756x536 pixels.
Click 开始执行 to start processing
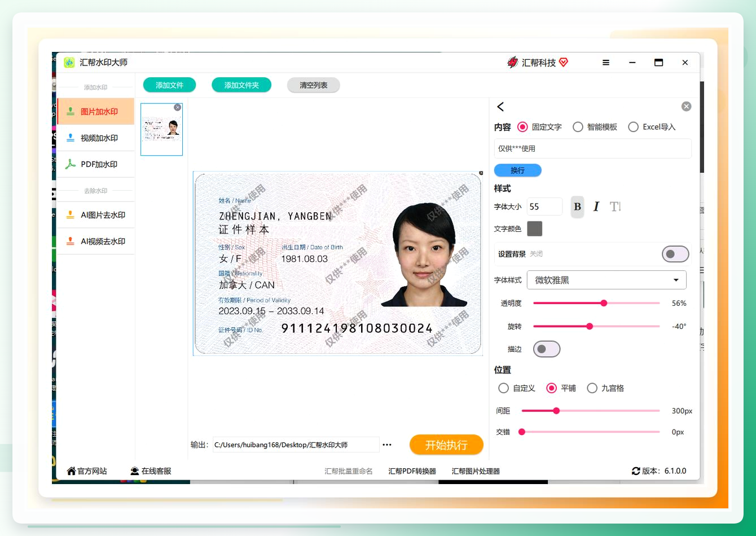coord(446,445)
